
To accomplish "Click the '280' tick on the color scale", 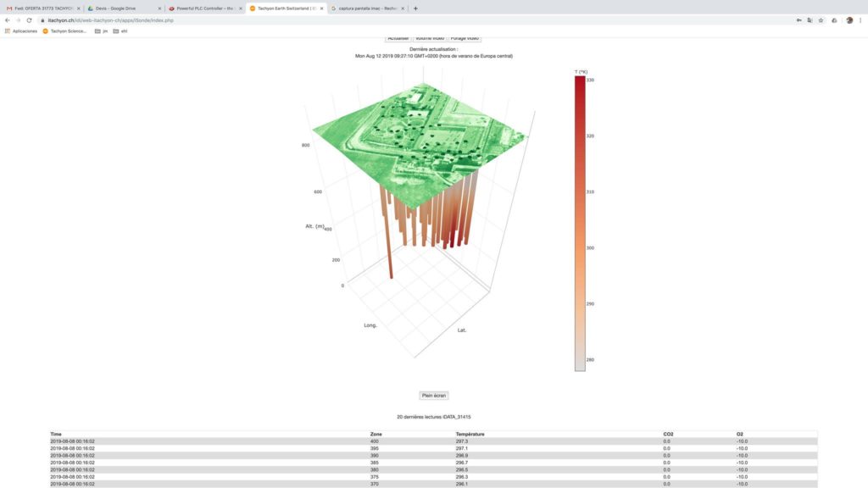I will 590,360.
